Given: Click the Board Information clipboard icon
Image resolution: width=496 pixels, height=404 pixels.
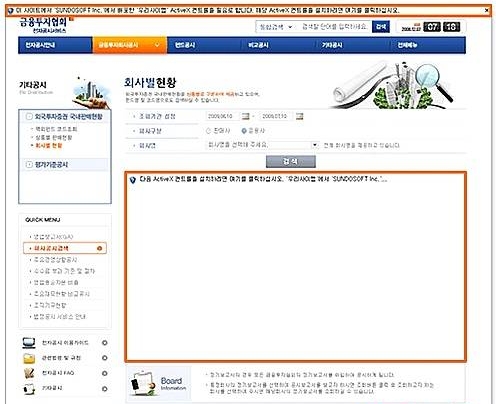Looking at the screenshot, I should [143, 383].
